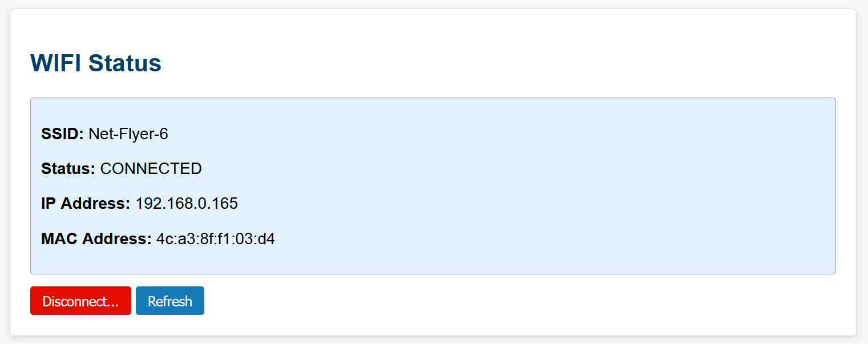The image size is (868, 344).
Task: Click the red Disconnect... button
Action: pos(80,301)
